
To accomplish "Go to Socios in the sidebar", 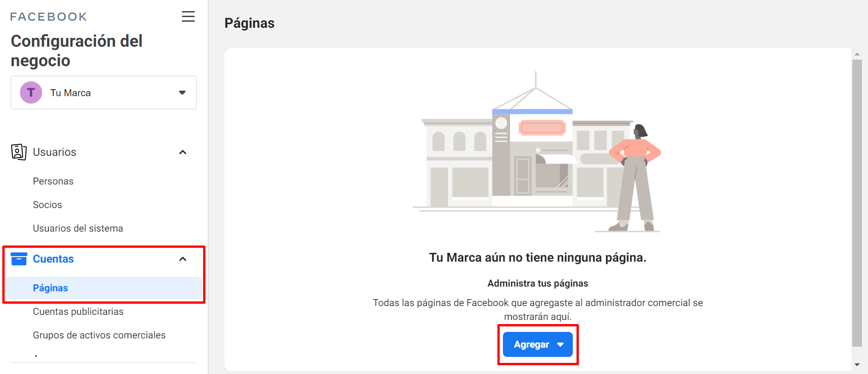I will pyautogui.click(x=47, y=205).
